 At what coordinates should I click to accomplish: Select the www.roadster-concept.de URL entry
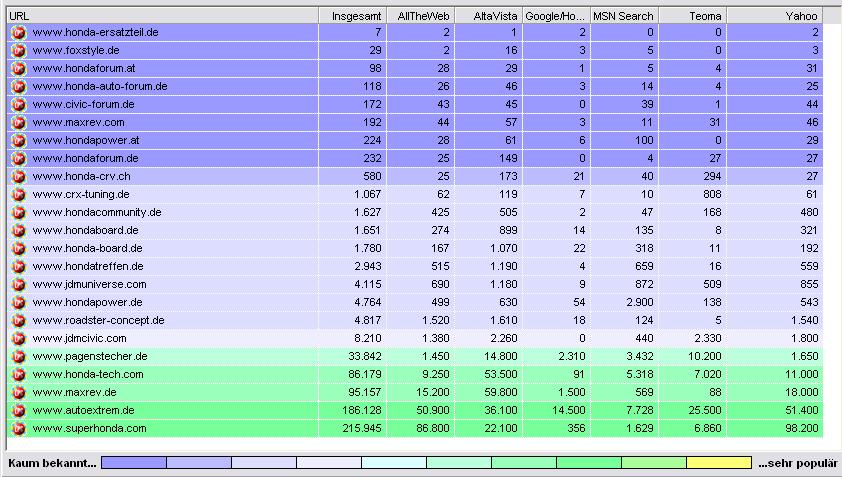pos(98,321)
